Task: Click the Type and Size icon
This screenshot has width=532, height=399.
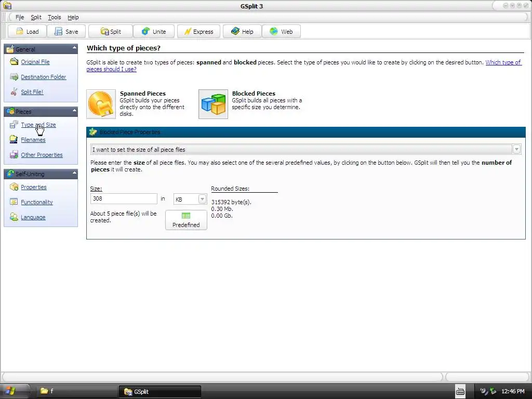Action: click(14, 125)
